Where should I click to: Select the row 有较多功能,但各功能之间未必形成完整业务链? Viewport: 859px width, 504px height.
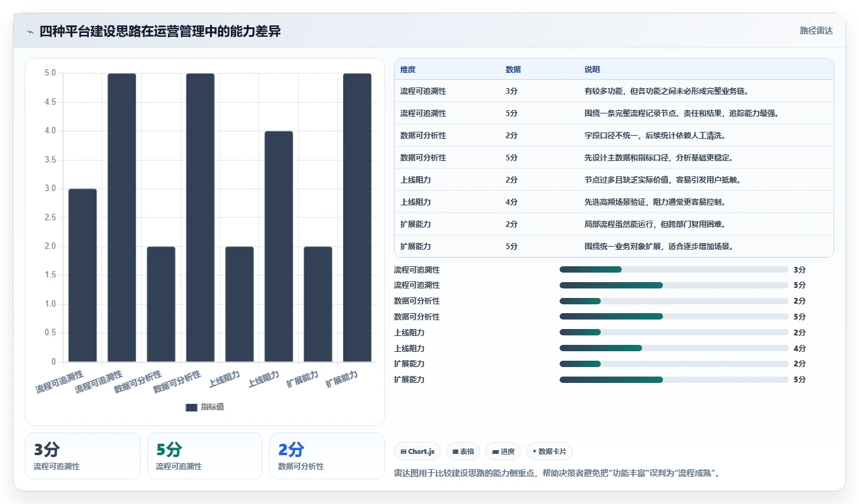(x=613, y=91)
